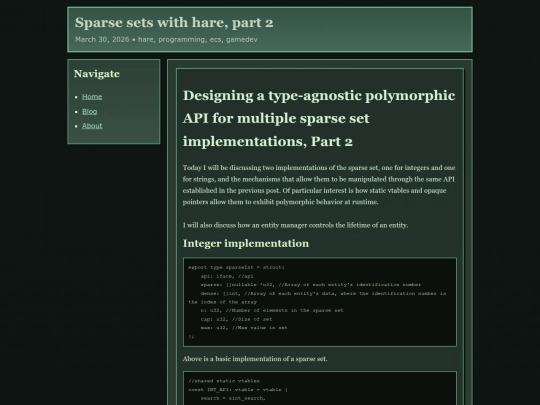This screenshot has width=540, height=405.
Task: Click the code line 'max: u32, //Max value in set'
Action: click(x=244, y=328)
